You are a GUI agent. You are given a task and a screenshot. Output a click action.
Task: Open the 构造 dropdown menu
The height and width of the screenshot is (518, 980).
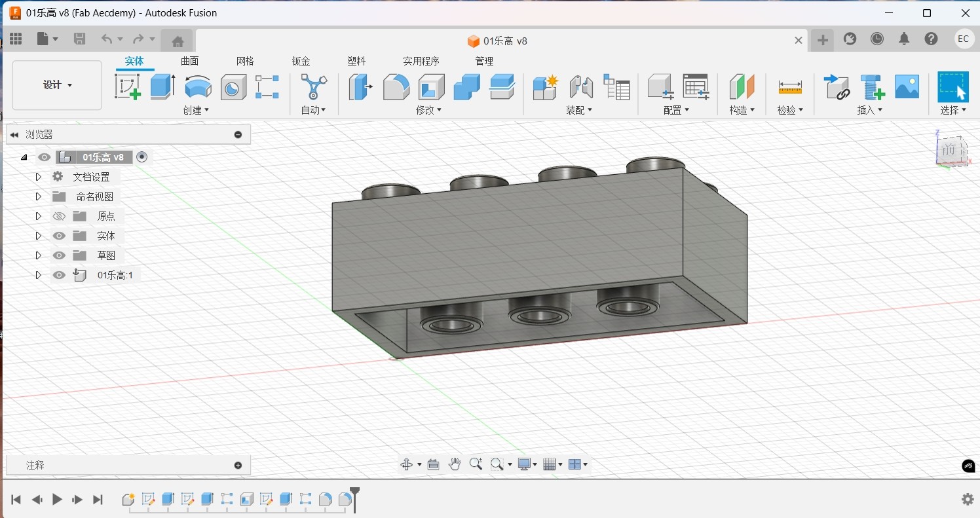(742, 110)
